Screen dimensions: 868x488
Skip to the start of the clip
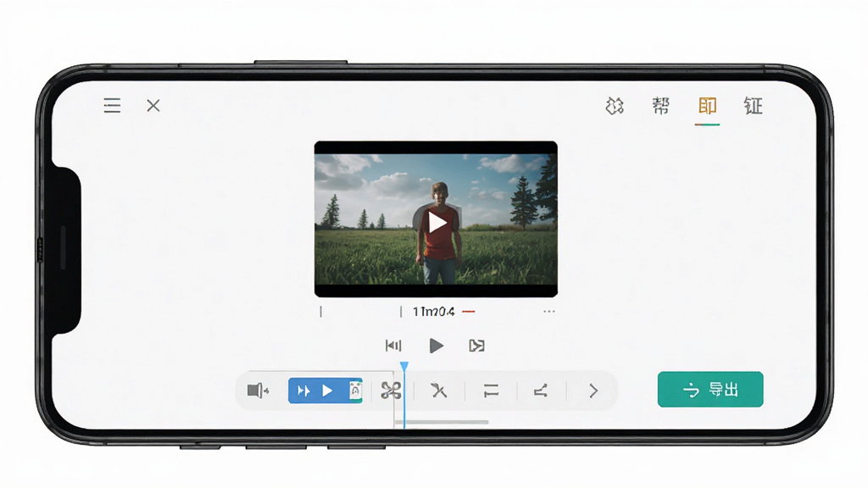(393, 346)
